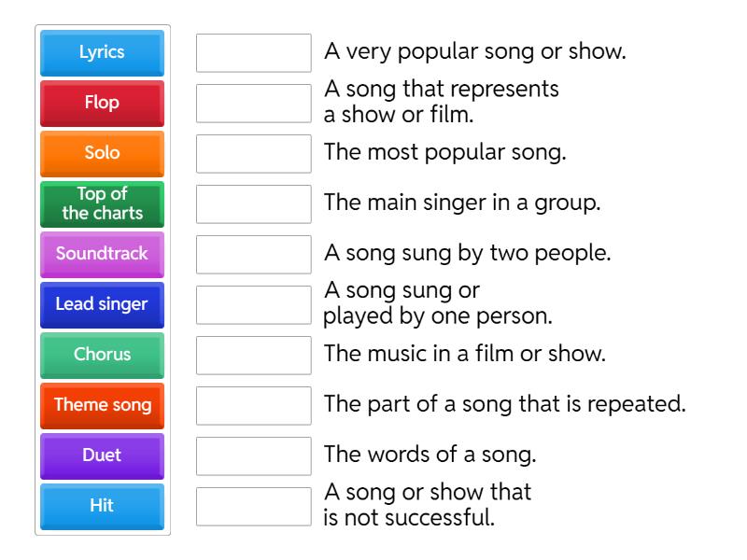Image resolution: width=747 pixels, height=560 pixels.
Task: Select the Lyrics tile
Action: click(101, 52)
